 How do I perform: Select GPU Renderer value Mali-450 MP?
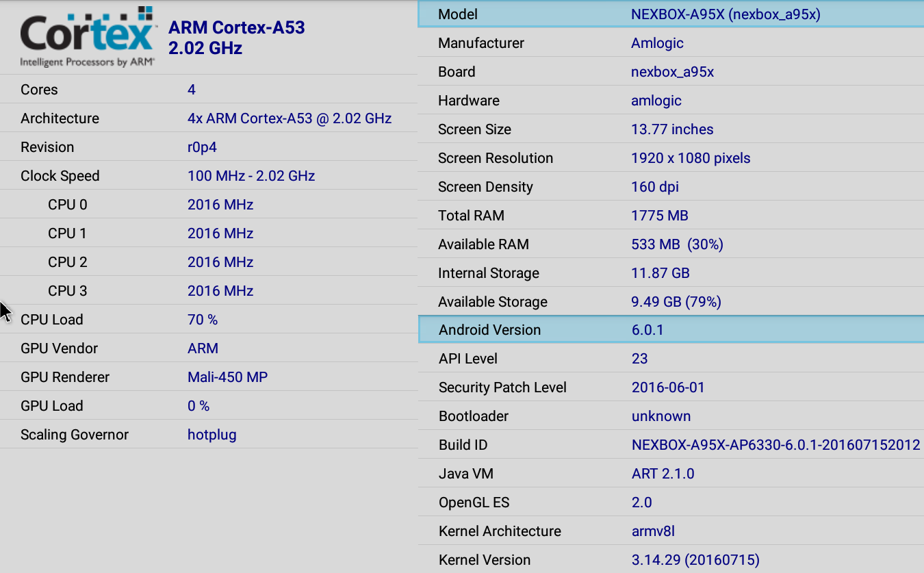pos(227,377)
